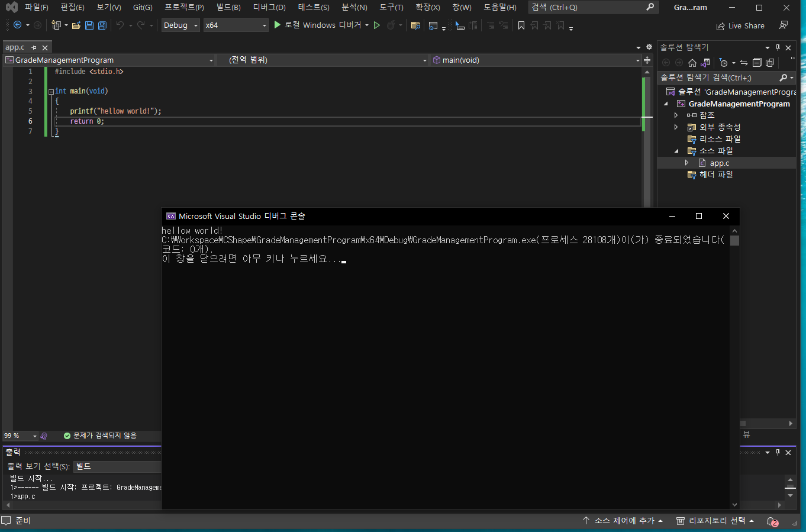This screenshot has height=532, width=806.
Task: Click the new project toolbar icon
Action: point(56,25)
